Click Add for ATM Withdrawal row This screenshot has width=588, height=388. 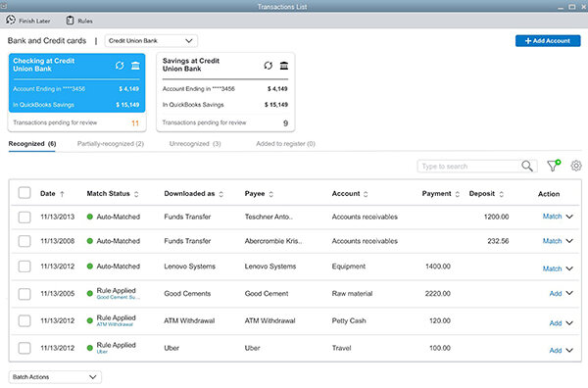pyautogui.click(x=556, y=322)
